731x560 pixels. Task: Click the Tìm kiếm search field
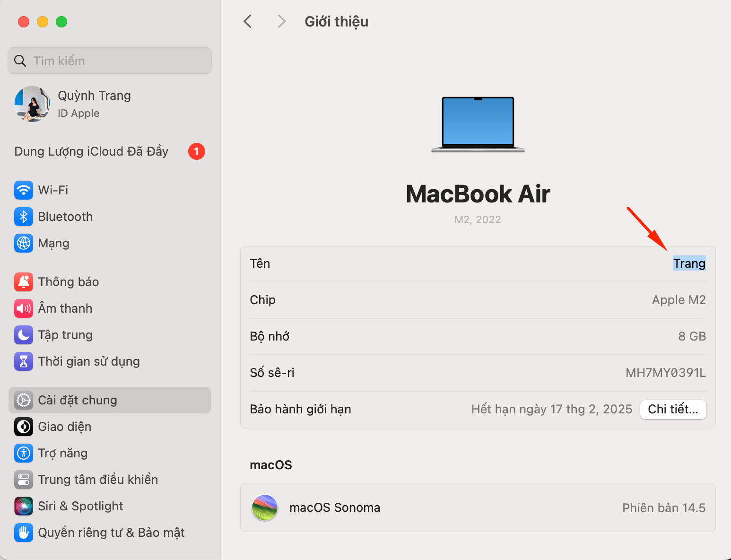click(110, 61)
